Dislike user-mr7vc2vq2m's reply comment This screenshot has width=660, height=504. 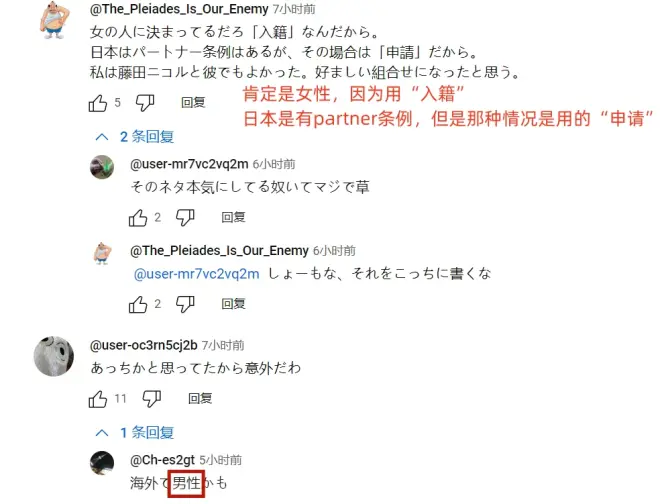pyautogui.click(x=185, y=218)
